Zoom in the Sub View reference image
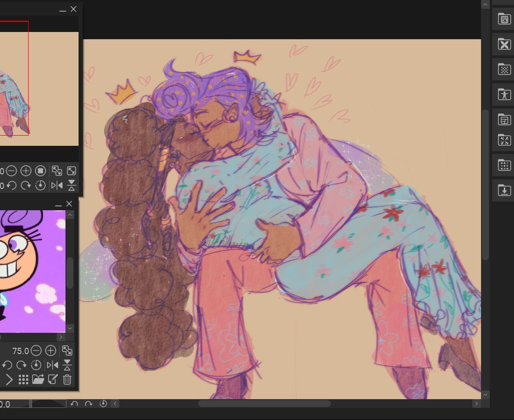514x420 pixels. coord(51,351)
